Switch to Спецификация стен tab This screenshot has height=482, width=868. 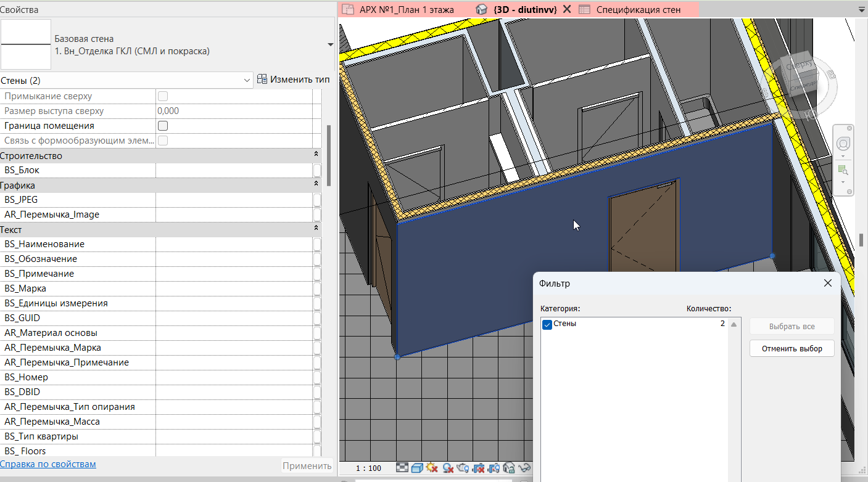[x=638, y=9]
